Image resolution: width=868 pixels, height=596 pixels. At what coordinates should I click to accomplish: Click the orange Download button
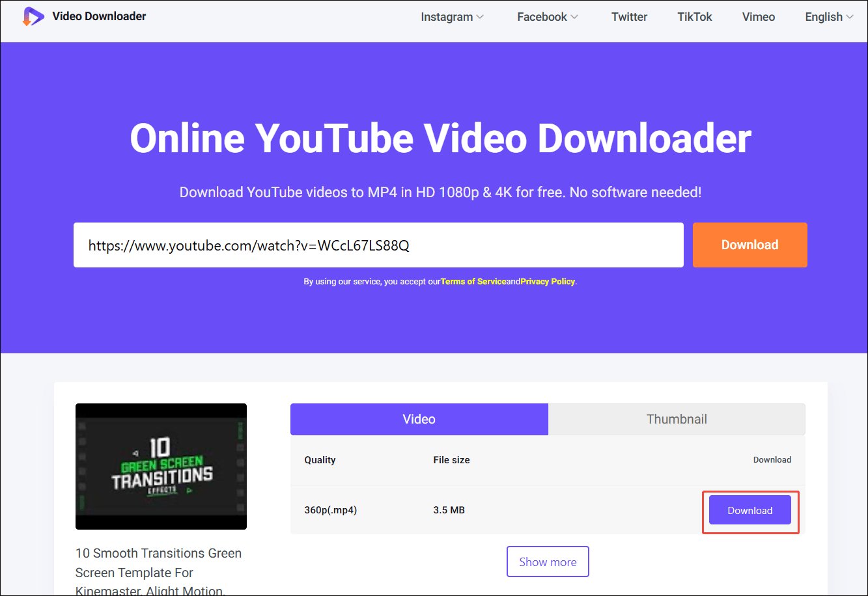tap(750, 245)
